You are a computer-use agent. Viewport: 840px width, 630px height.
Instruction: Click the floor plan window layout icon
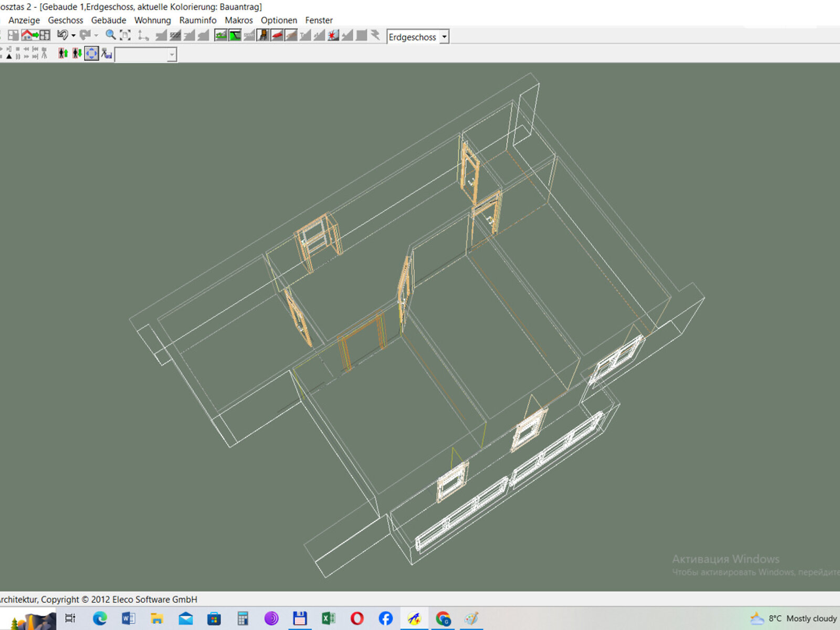point(45,35)
